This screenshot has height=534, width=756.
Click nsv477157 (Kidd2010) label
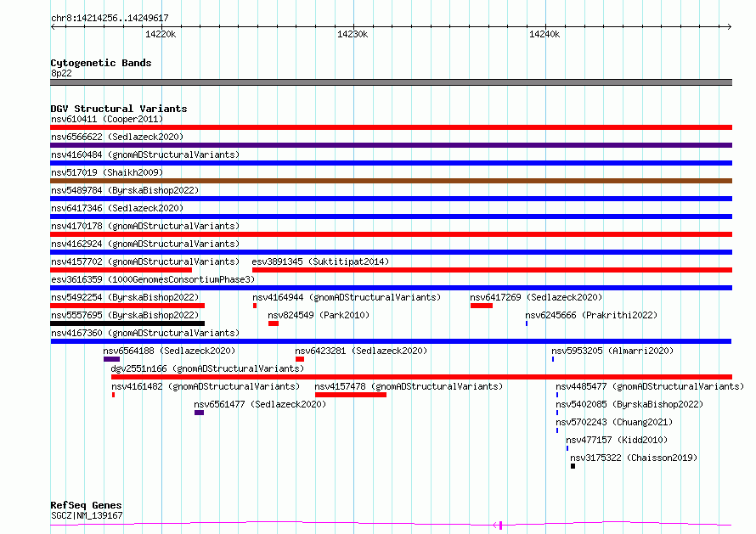click(x=618, y=440)
